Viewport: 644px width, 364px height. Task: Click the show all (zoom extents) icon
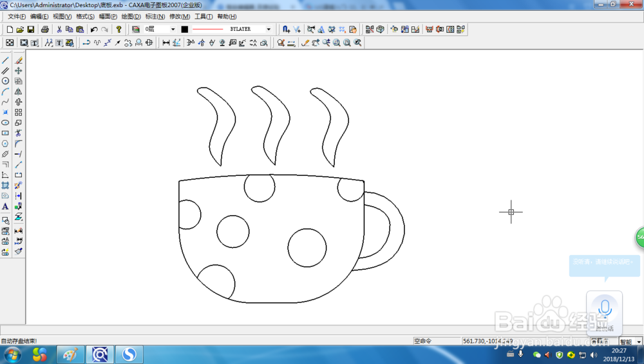click(348, 43)
